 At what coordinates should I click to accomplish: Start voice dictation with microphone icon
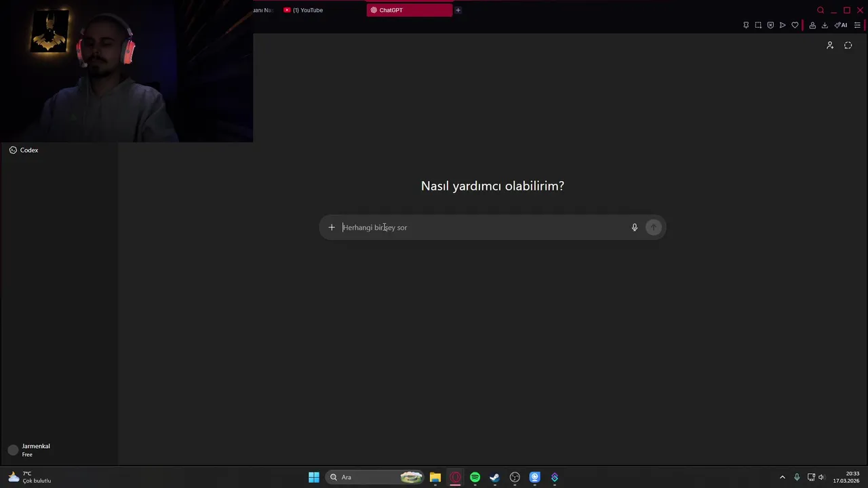tap(635, 228)
